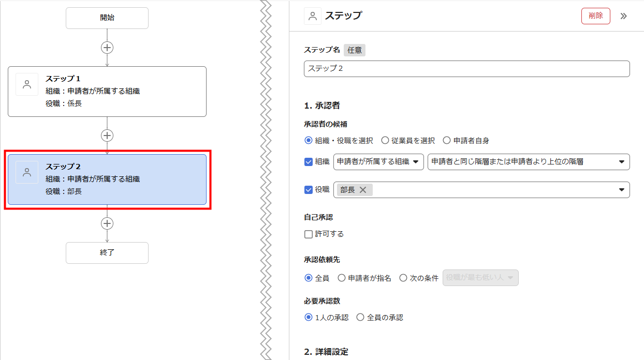Expand the 申請者と同じ階層 hierarchy dropdown
644x360 pixels.
click(528, 162)
